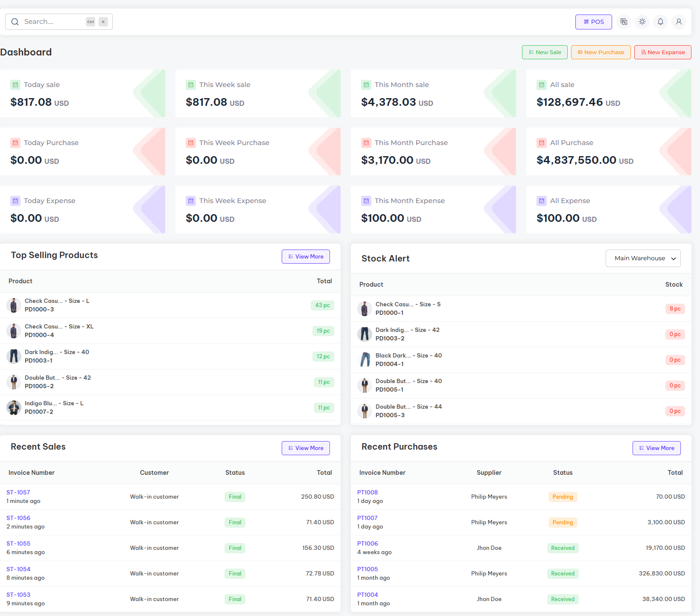Click the New Purchase button
This screenshot has height=616, width=700.
(x=601, y=52)
